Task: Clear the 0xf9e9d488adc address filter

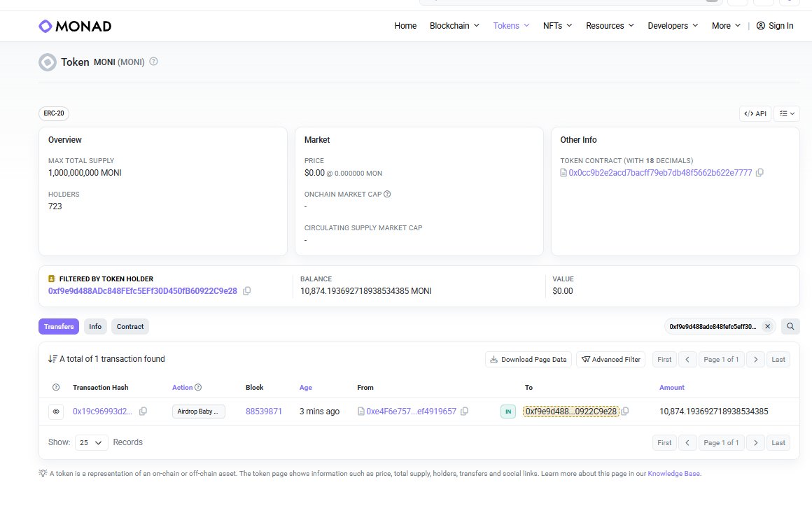Action: click(767, 326)
